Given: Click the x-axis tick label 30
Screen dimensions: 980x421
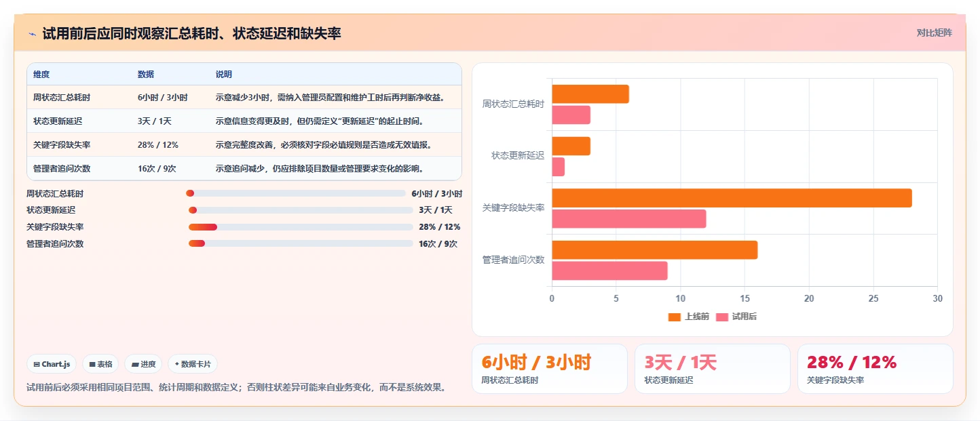Looking at the screenshot, I should point(937,298).
